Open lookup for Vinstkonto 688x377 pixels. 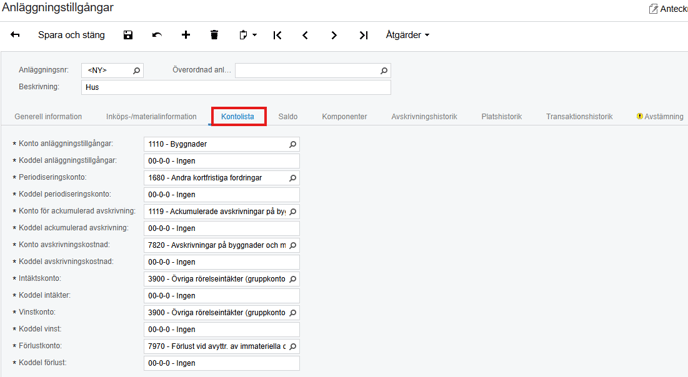click(x=293, y=312)
